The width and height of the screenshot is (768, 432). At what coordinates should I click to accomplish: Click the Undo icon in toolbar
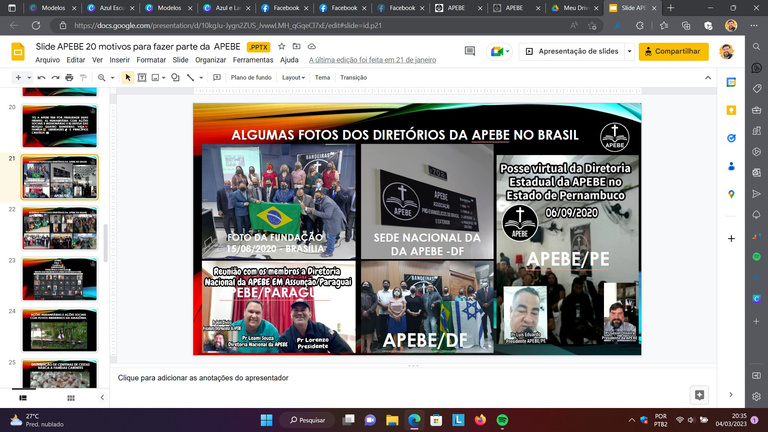(42, 77)
